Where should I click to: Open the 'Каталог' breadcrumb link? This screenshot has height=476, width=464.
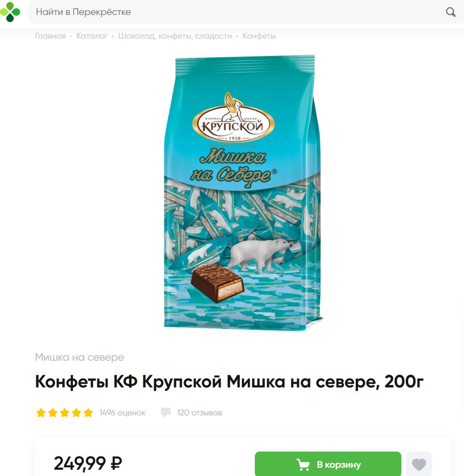coord(92,36)
